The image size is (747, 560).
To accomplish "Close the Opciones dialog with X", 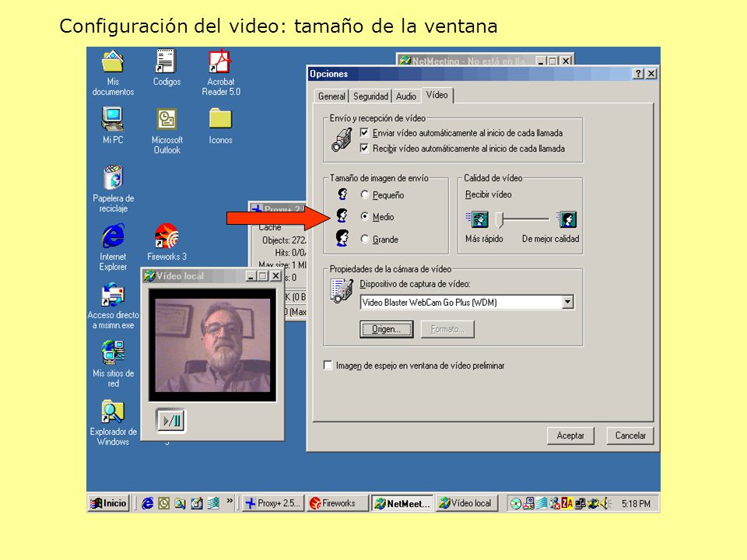I will (651, 74).
